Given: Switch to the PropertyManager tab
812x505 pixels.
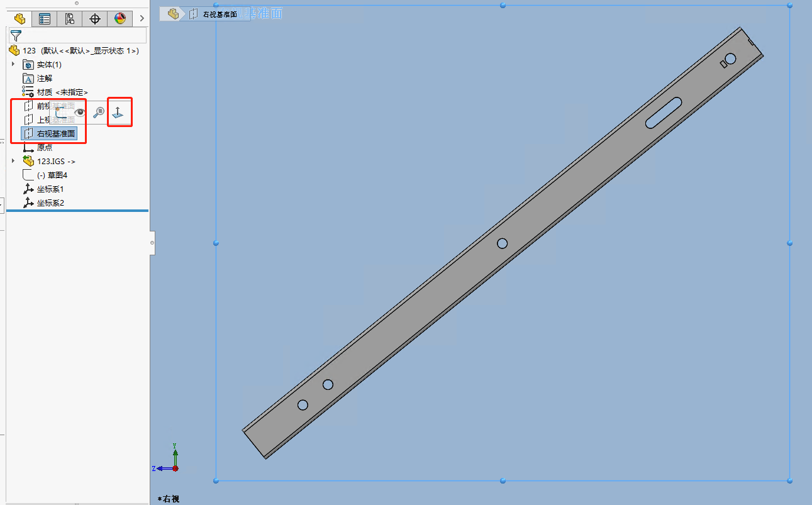Looking at the screenshot, I should click(45, 19).
